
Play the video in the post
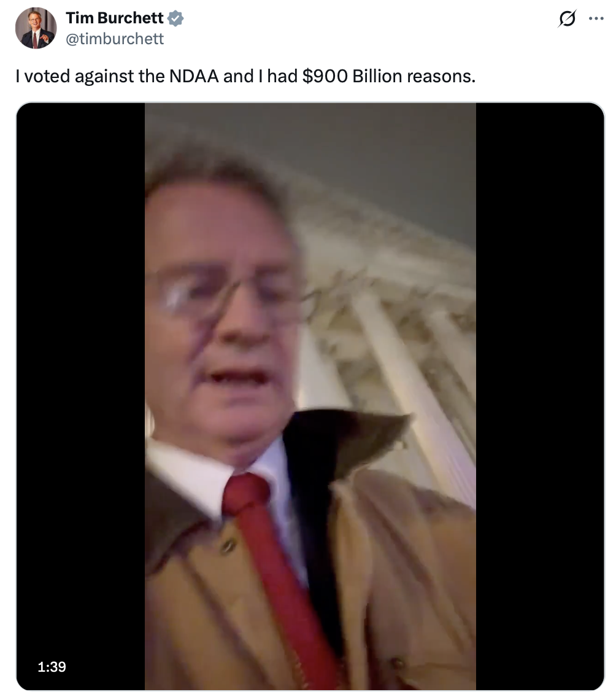310,396
